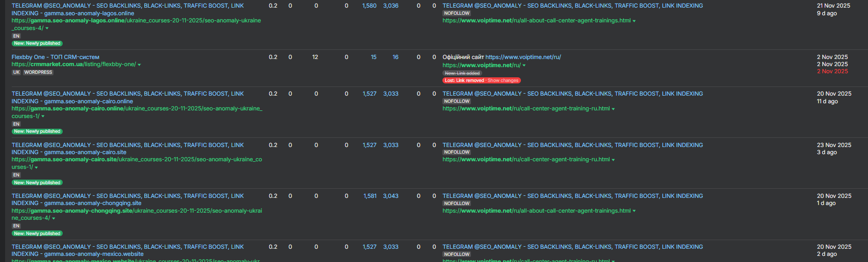Image resolution: width=868 pixels, height=262 pixels.
Task: Open the green www.voiptime.net/ru/ target URL
Action: tap(482, 66)
